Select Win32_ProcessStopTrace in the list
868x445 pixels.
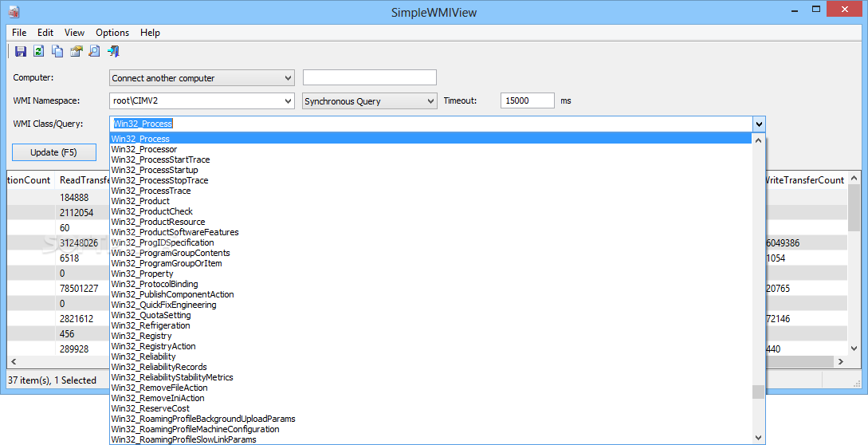coord(430,180)
